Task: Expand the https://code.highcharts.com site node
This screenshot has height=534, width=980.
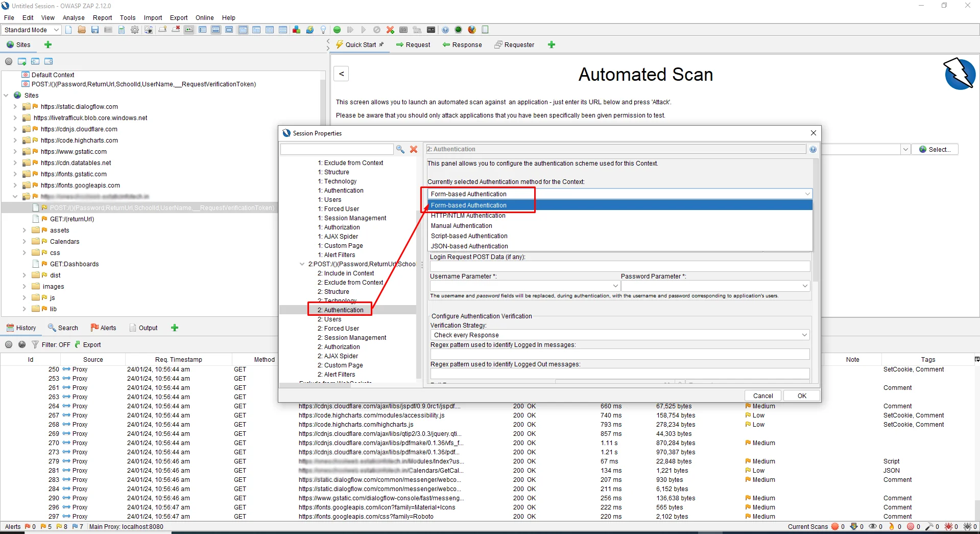Action: pos(15,140)
